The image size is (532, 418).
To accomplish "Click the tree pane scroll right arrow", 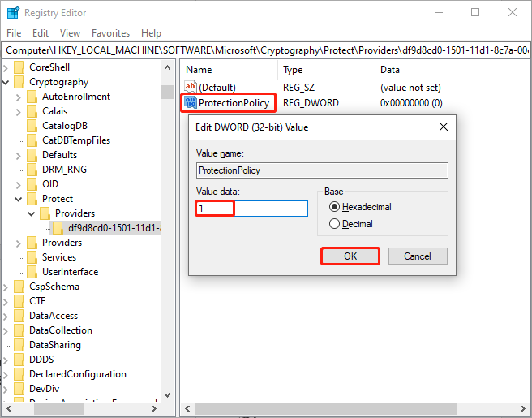I will tap(154, 408).
